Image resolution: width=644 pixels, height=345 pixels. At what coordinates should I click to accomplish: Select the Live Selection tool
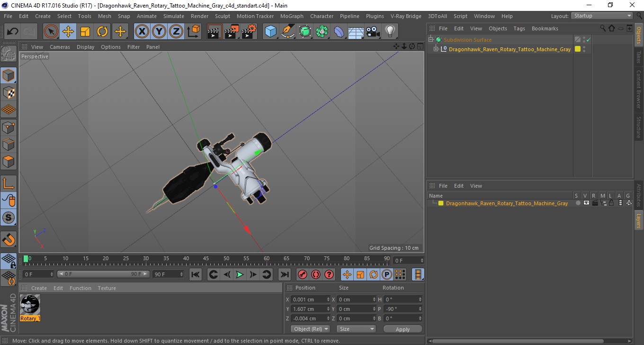coord(51,32)
